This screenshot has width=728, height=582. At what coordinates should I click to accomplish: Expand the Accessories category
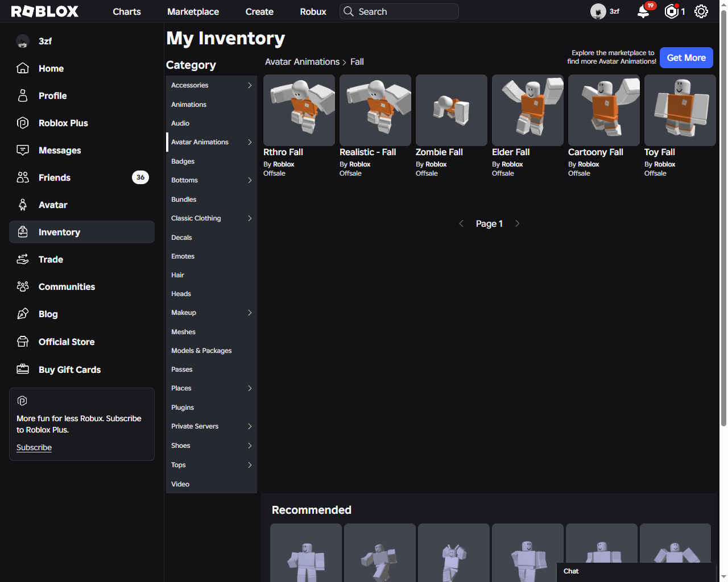(250, 85)
